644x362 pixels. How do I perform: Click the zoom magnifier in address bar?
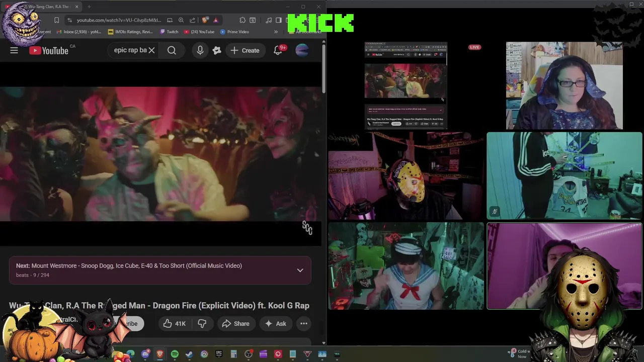tap(181, 20)
